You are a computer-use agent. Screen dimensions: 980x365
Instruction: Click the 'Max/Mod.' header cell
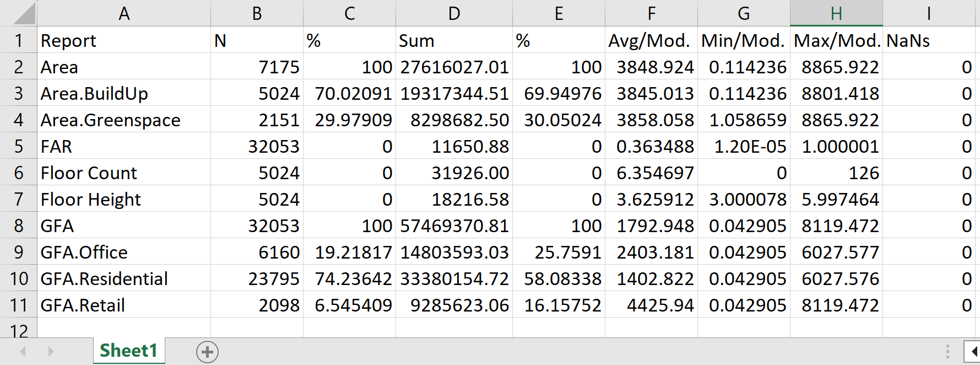[x=836, y=40]
